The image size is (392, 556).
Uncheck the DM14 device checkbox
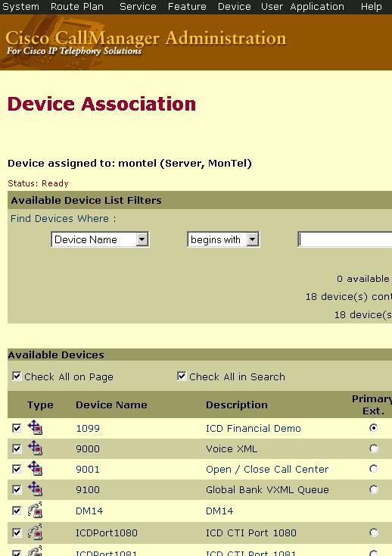(x=17, y=511)
